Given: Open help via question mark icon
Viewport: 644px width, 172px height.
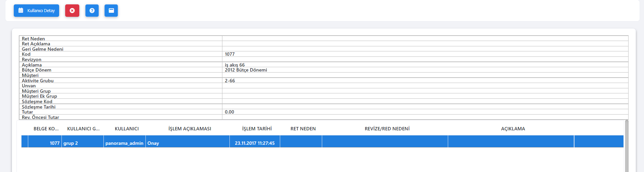Looking at the screenshot, I should point(92,10).
